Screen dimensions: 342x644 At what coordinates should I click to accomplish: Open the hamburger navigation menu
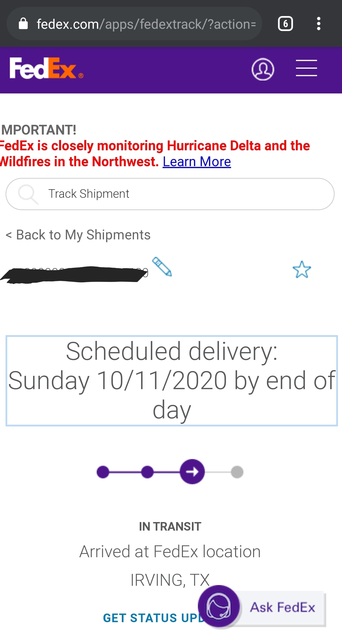pos(306,68)
